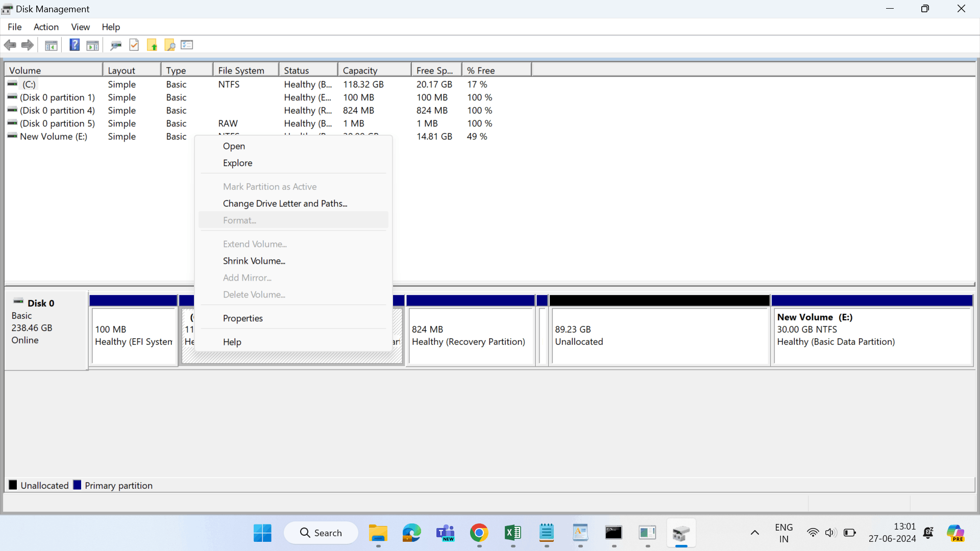Image resolution: width=980 pixels, height=551 pixels.
Task: Click Properties in the context menu
Action: point(242,318)
